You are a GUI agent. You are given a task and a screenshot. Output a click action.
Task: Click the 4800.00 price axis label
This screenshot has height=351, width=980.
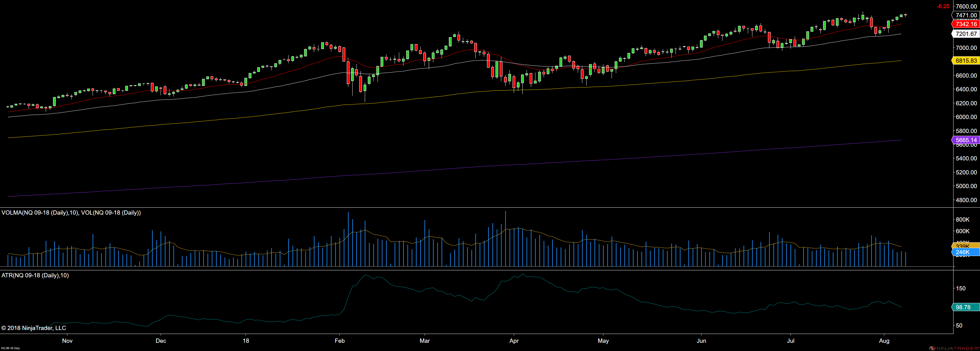pyautogui.click(x=966, y=200)
